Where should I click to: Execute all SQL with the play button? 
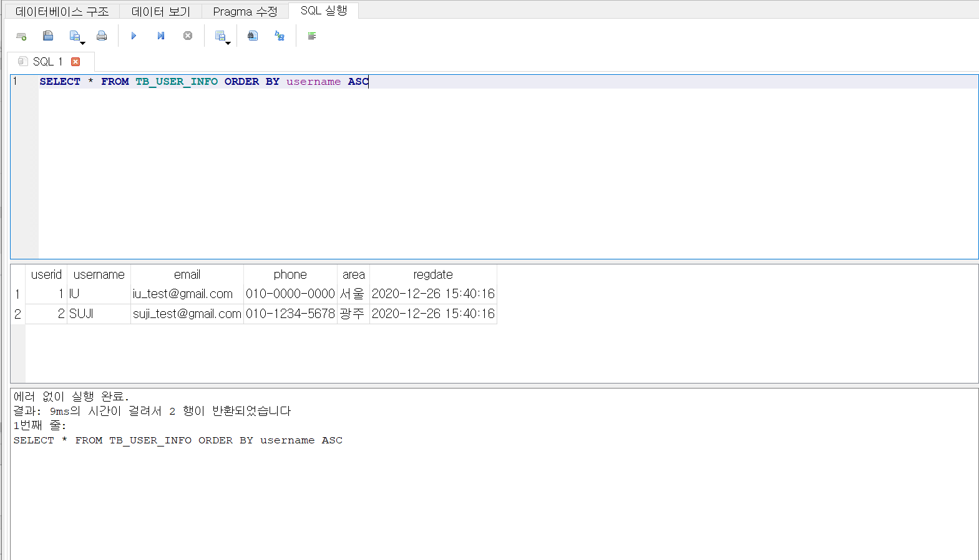134,36
